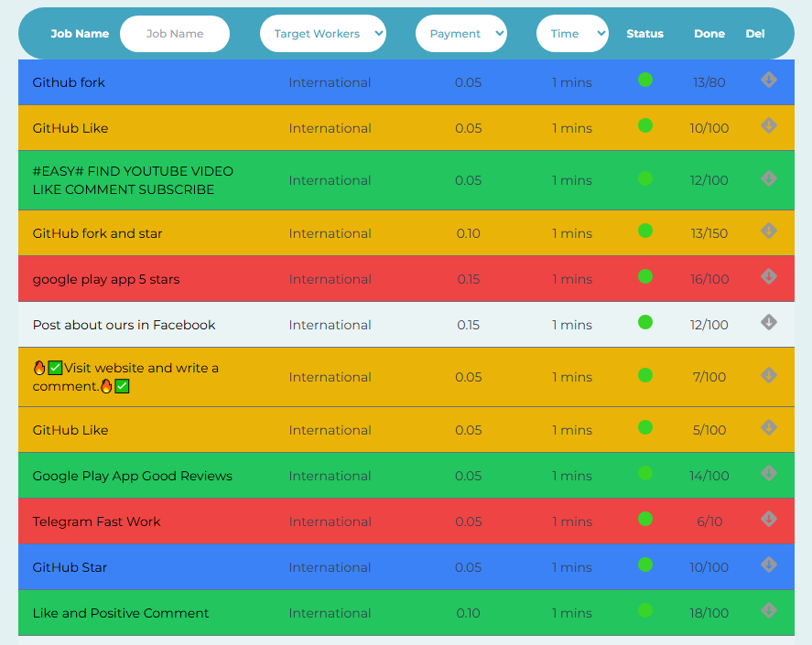Open Google Play App Good Reviews job
This screenshot has width=812, height=645.
pyautogui.click(x=132, y=477)
